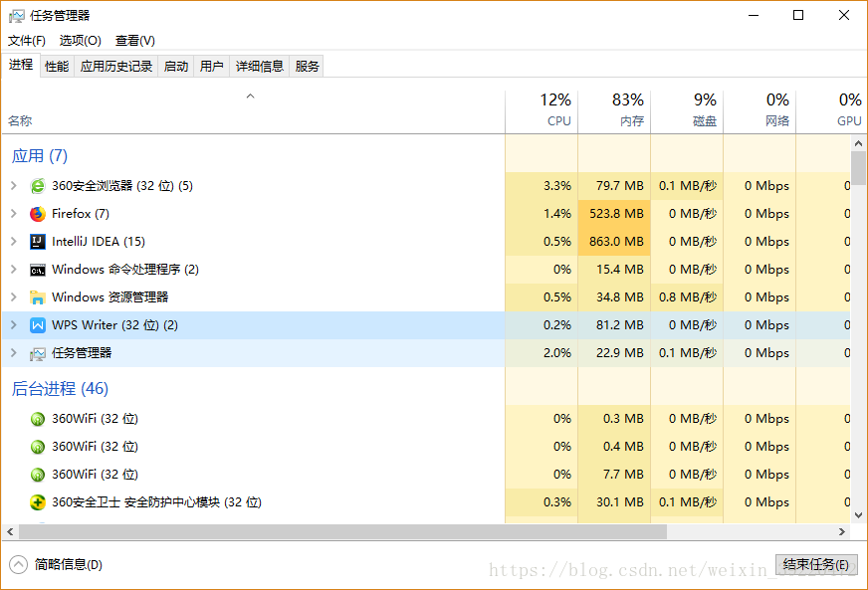Sort by the 磁盘 column header

687,111
